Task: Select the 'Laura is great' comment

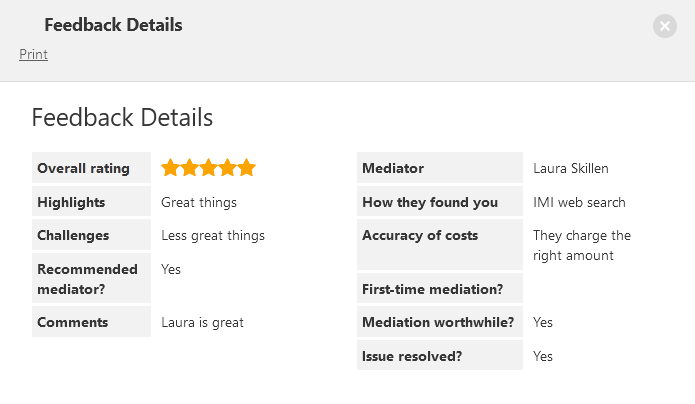Action: pyautogui.click(x=202, y=322)
